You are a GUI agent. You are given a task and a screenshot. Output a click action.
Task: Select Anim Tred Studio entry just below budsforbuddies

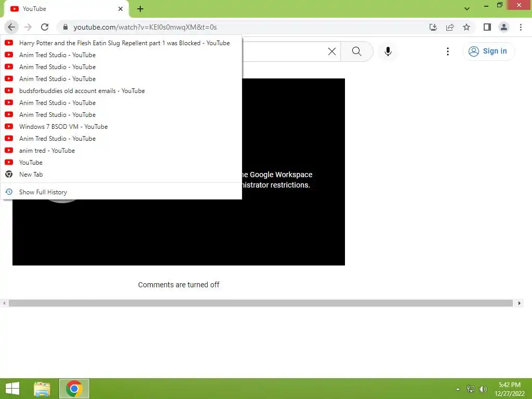click(121, 103)
